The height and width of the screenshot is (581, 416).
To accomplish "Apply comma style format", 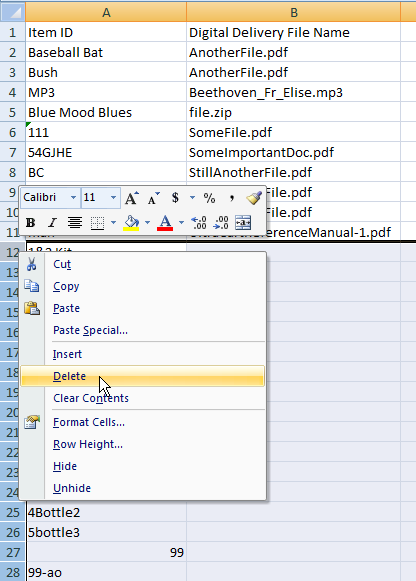I will [232, 198].
